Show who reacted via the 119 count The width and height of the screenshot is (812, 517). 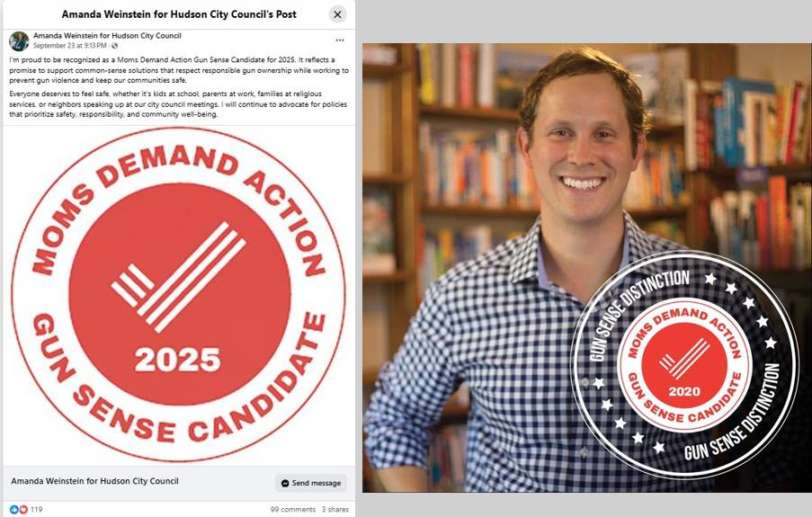coord(36,509)
